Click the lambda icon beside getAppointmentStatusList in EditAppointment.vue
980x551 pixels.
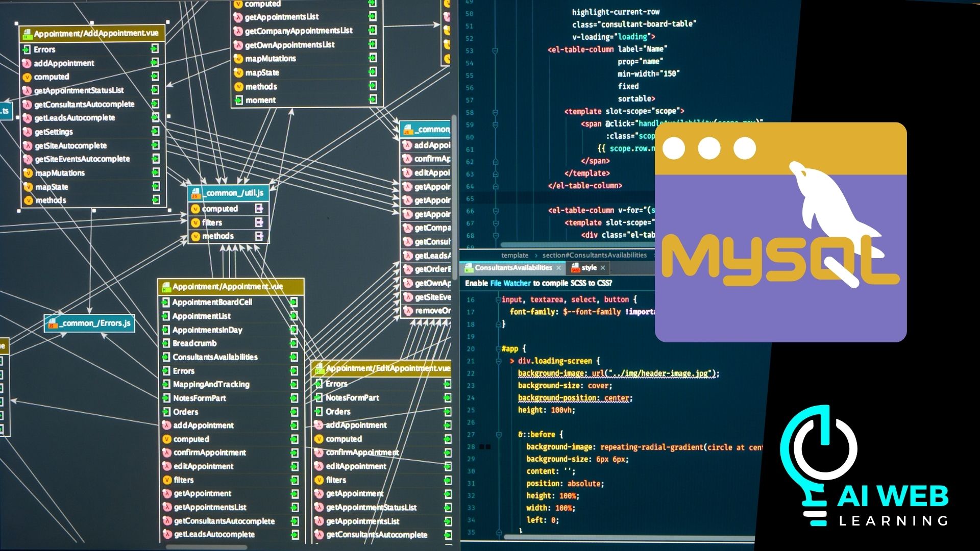pos(319,508)
